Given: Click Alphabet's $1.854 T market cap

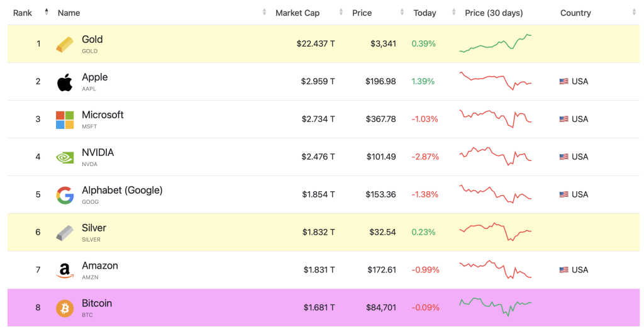Looking at the screenshot, I should point(318,194).
